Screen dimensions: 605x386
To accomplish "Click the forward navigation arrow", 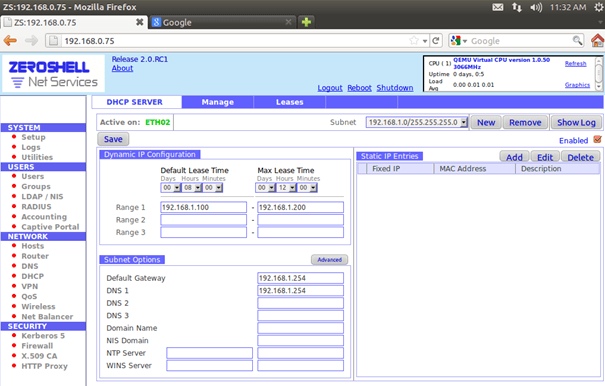I will tap(31, 41).
